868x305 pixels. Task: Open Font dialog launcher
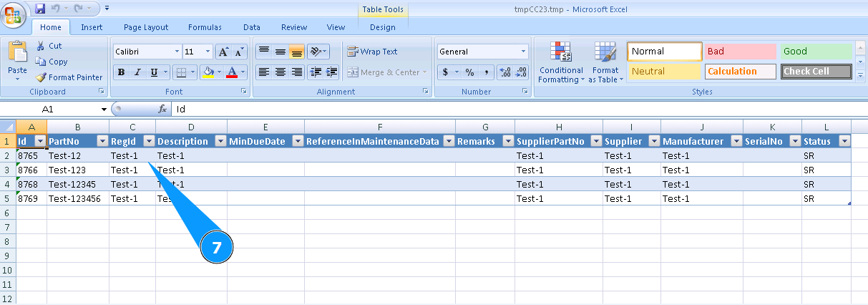pos(244,92)
